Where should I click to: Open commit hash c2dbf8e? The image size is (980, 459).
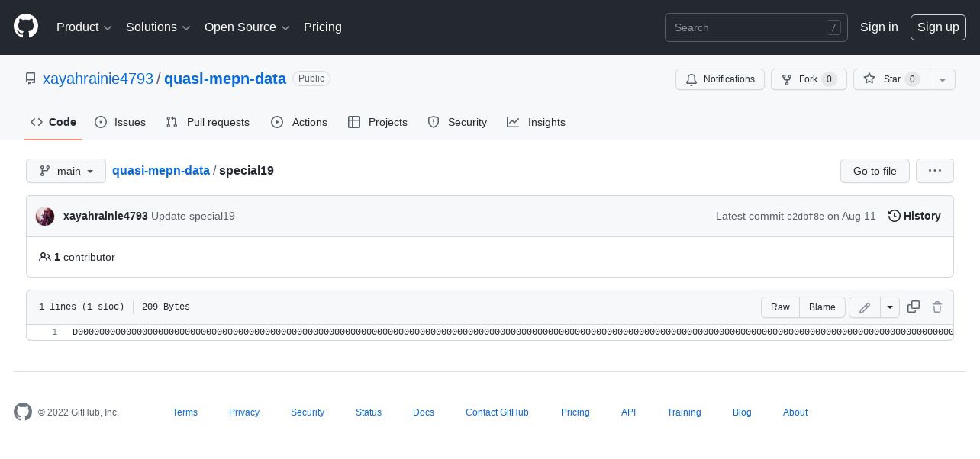805,217
